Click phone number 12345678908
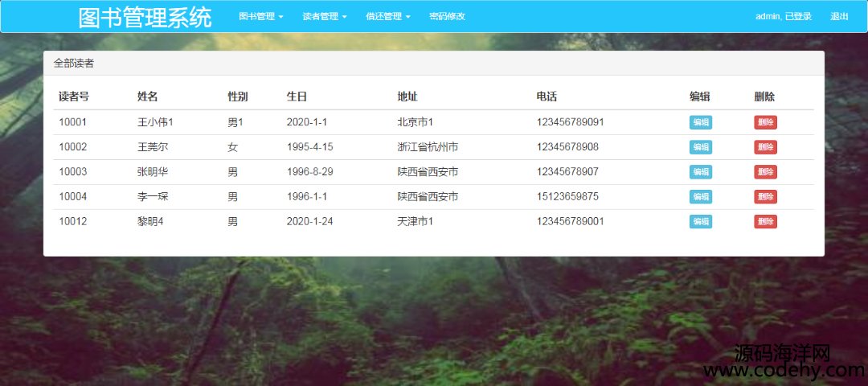868x386 pixels. tap(567, 147)
